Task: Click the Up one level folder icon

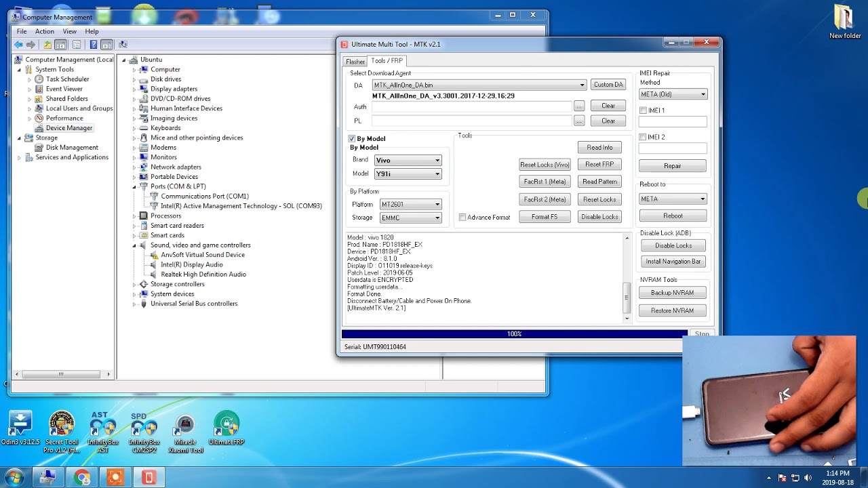Action: (47, 45)
